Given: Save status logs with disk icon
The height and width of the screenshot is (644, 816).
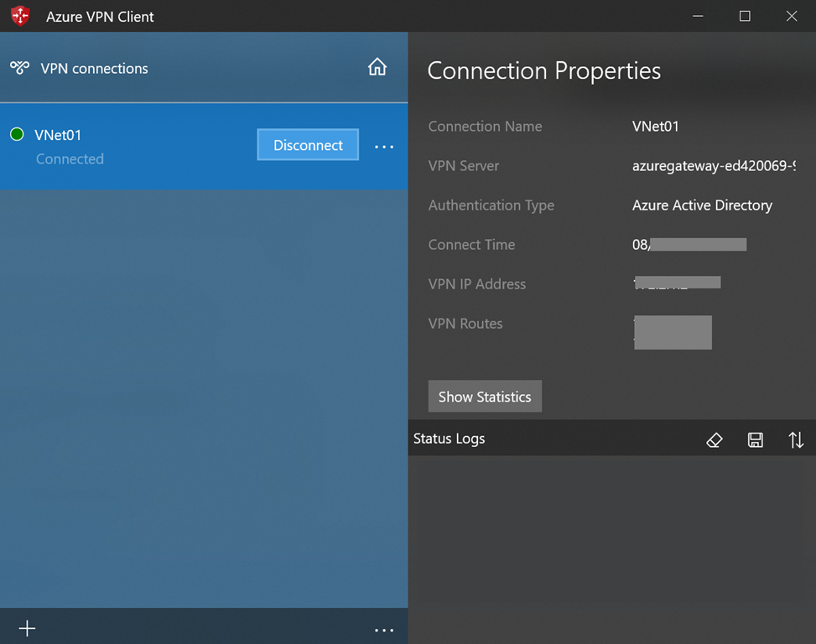Looking at the screenshot, I should (755, 440).
